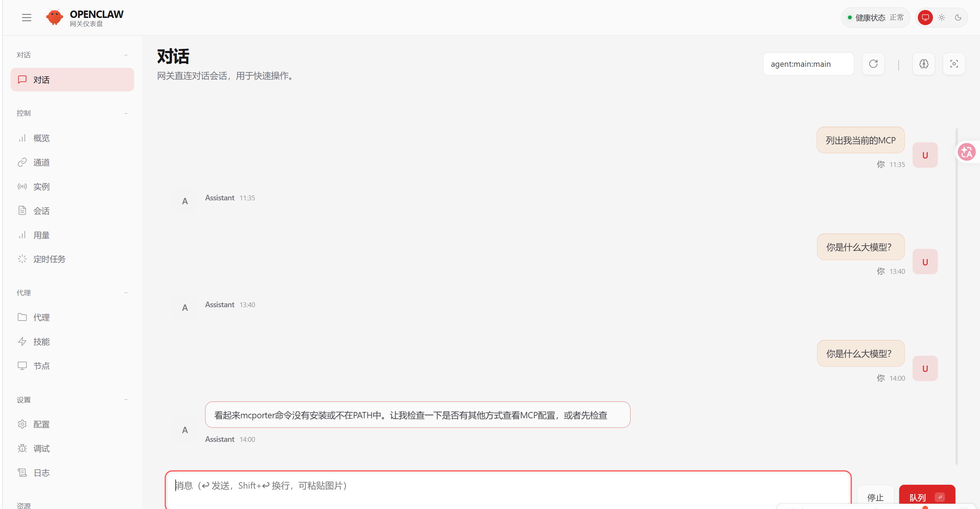Screen dimensions: 980x509
Task: Click the refresh chat icon
Action: [x=873, y=64]
